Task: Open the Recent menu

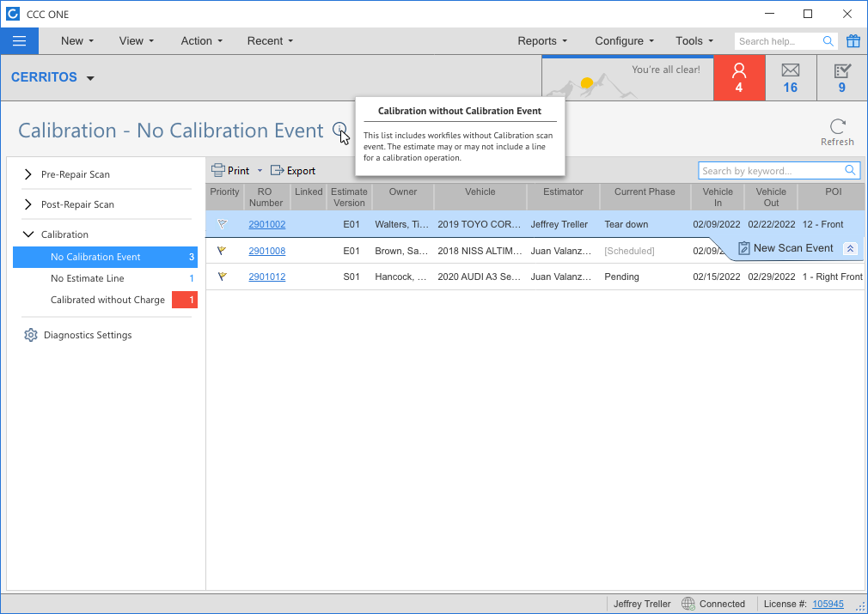Action: click(x=270, y=41)
